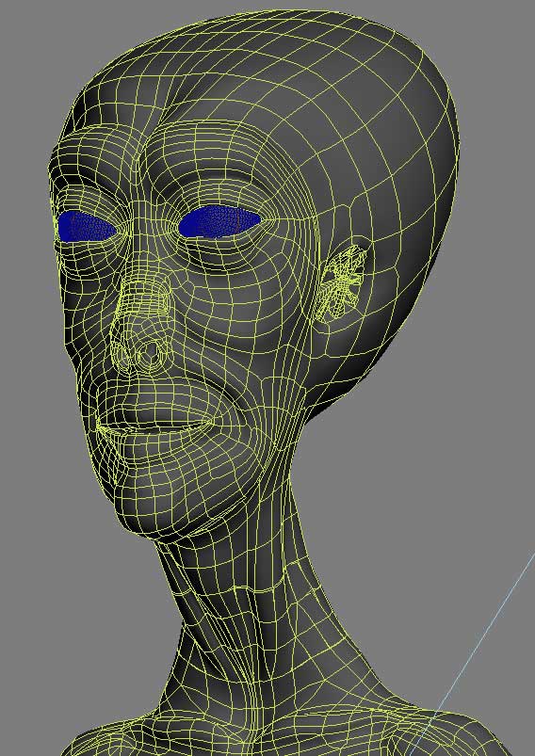Select the larger blue eye mesh near the ear
The height and width of the screenshot is (756, 535).
[x=219, y=222]
